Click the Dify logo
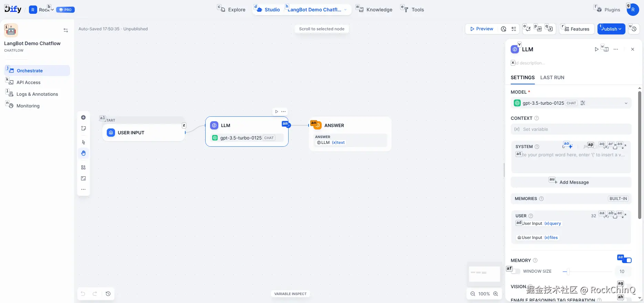 13,9
